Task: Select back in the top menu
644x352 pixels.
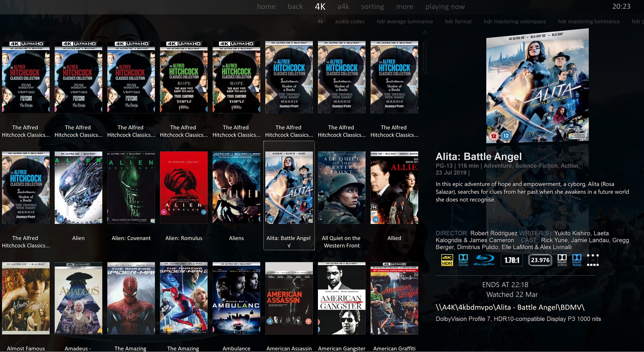Action: [x=295, y=6]
